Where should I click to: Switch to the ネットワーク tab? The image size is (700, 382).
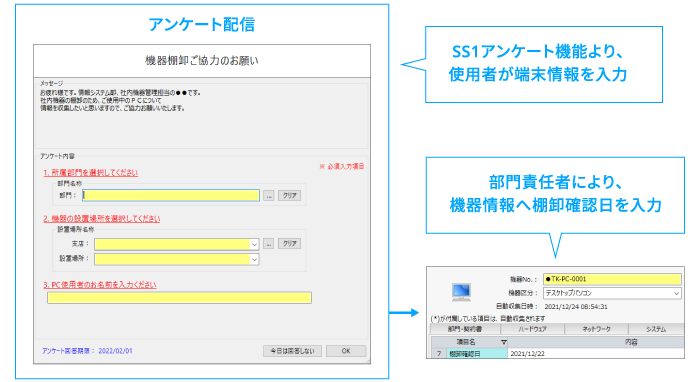[x=596, y=329]
